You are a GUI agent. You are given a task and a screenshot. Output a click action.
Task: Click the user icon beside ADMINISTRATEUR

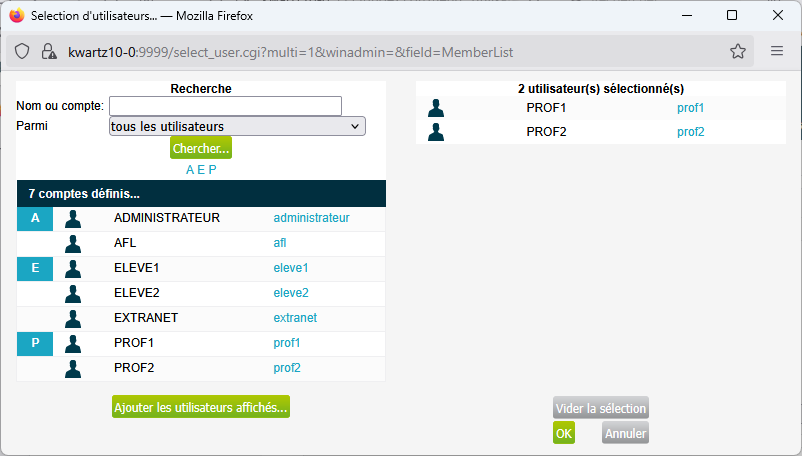(73, 219)
